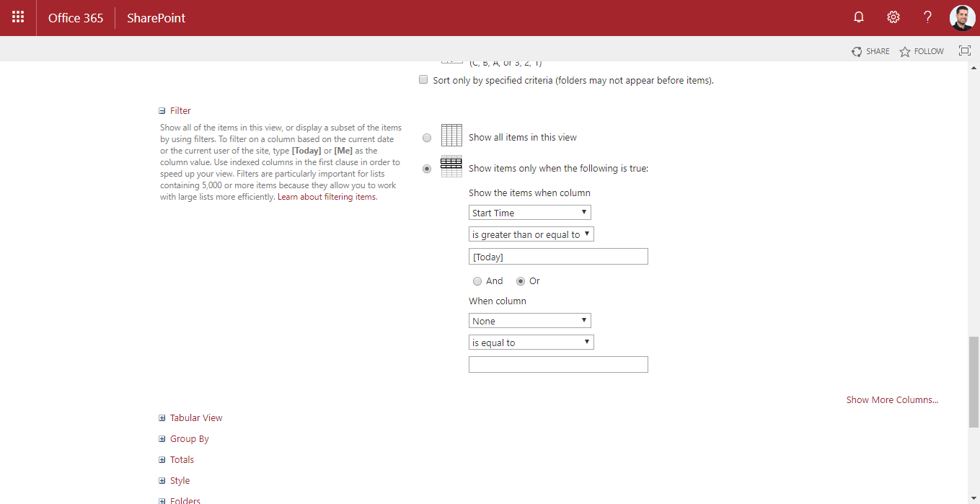This screenshot has width=980, height=504.
Task: Click Show More Columns link
Action: click(x=892, y=399)
